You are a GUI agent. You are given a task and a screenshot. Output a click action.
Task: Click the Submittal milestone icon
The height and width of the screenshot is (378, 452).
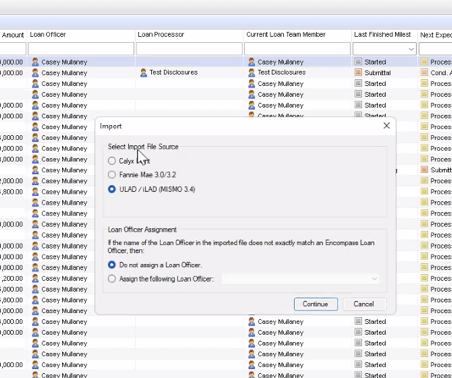[x=358, y=72]
